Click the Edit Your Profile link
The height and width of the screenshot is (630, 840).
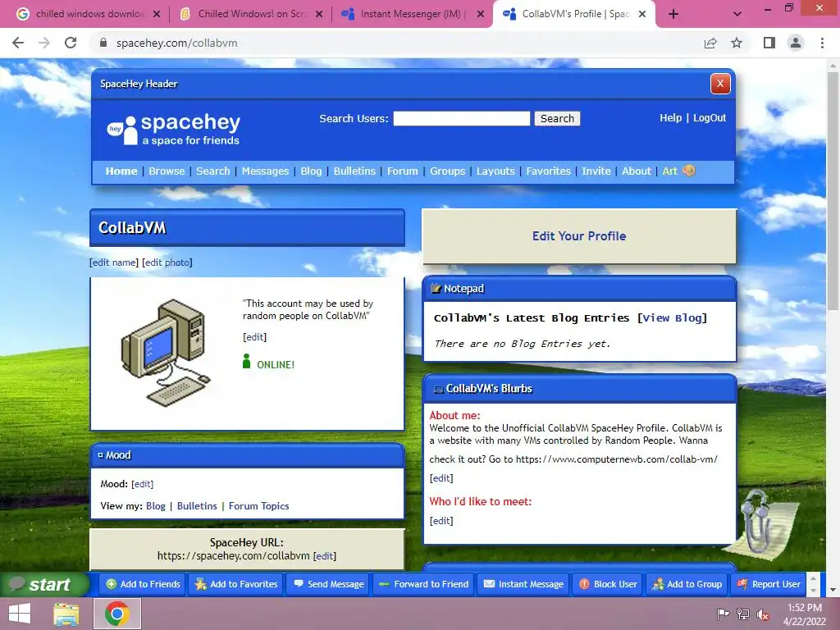579,236
